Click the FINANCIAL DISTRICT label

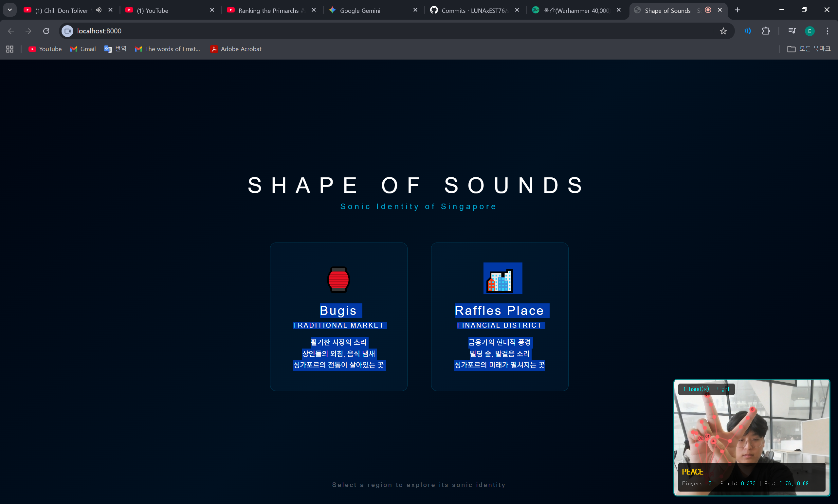[499, 325]
